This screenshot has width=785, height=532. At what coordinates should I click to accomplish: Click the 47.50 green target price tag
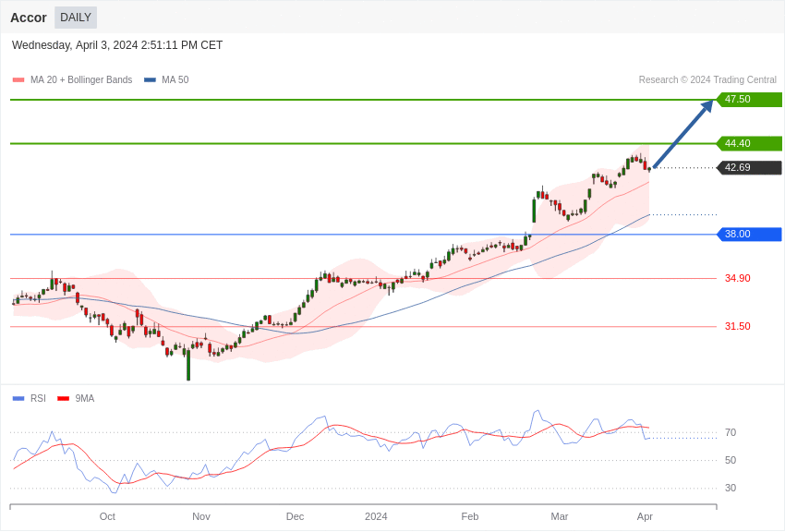pyautogui.click(x=749, y=100)
